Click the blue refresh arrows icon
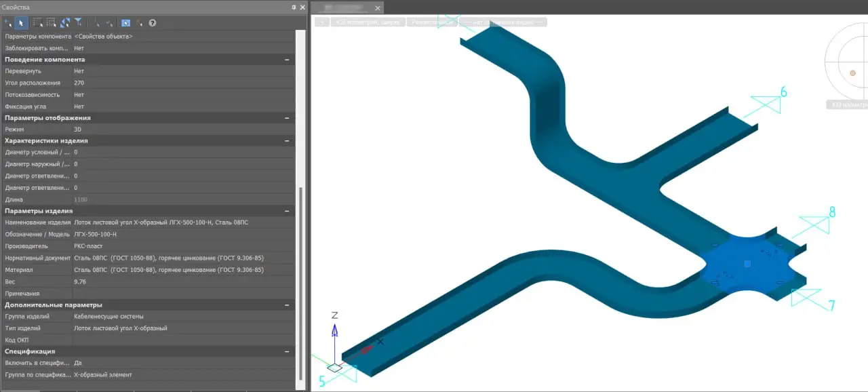868x392 pixels. (65, 23)
